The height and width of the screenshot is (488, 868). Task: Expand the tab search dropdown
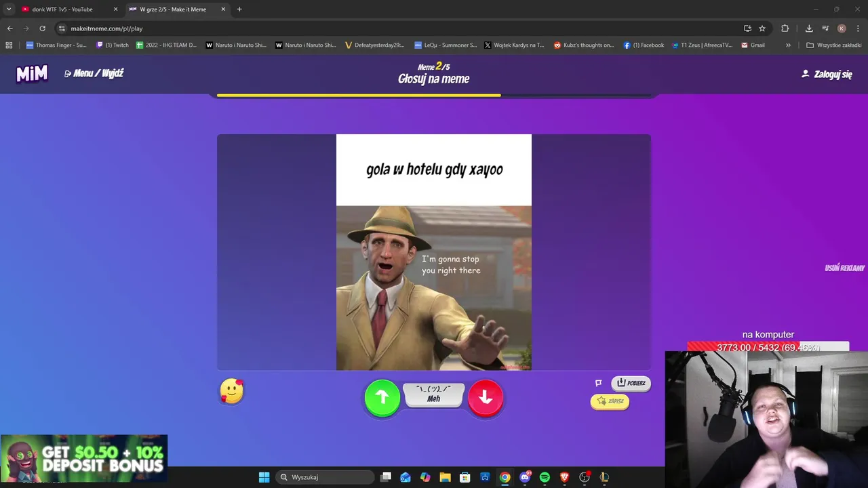[9, 9]
